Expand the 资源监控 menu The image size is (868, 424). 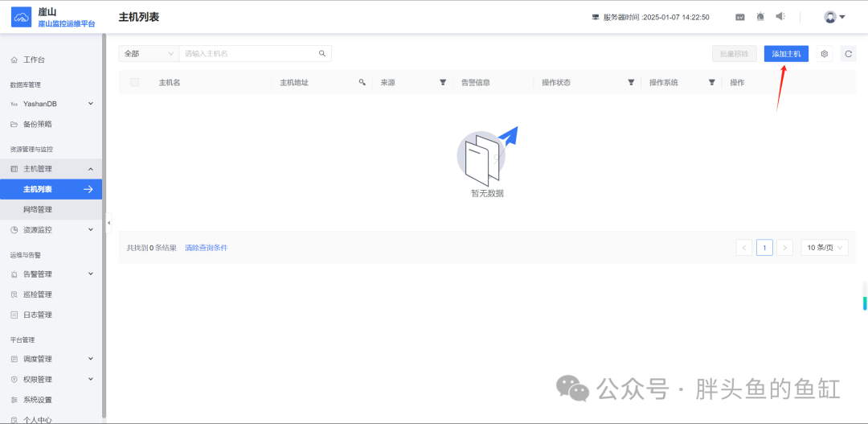coord(51,229)
